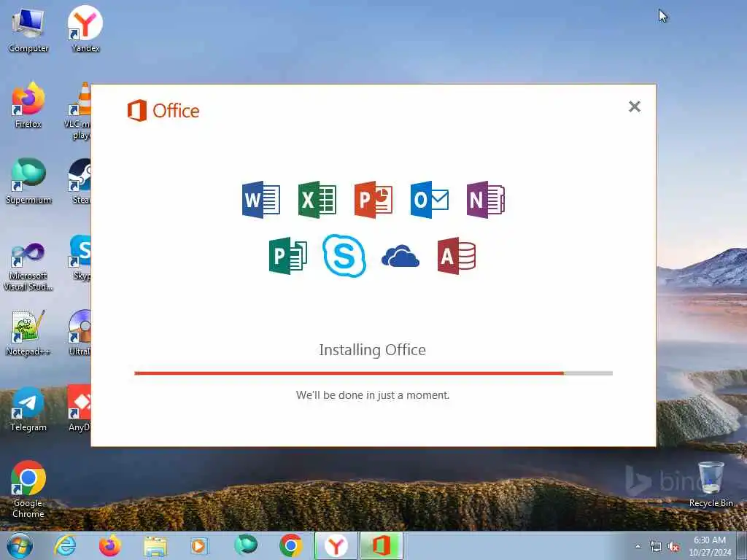Image resolution: width=747 pixels, height=560 pixels.
Task: Show hidden icons in the system tray
Action: (638, 547)
